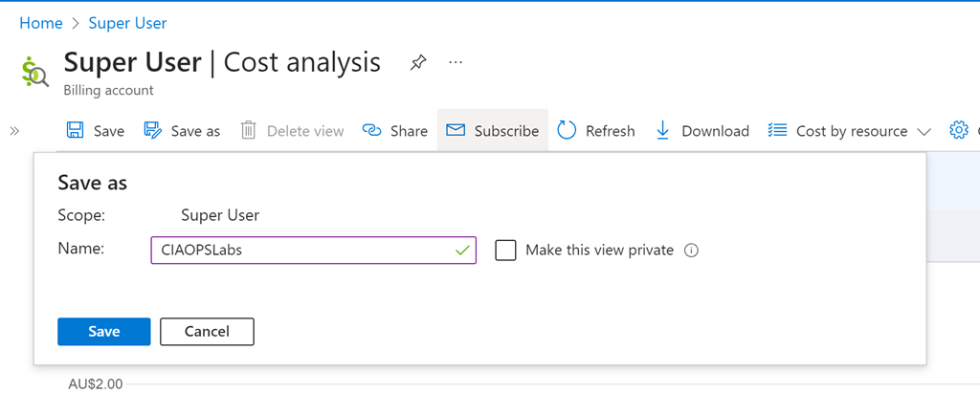This screenshot has width=980, height=394.
Task: Click the Save as toolbar icon
Action: tap(152, 131)
